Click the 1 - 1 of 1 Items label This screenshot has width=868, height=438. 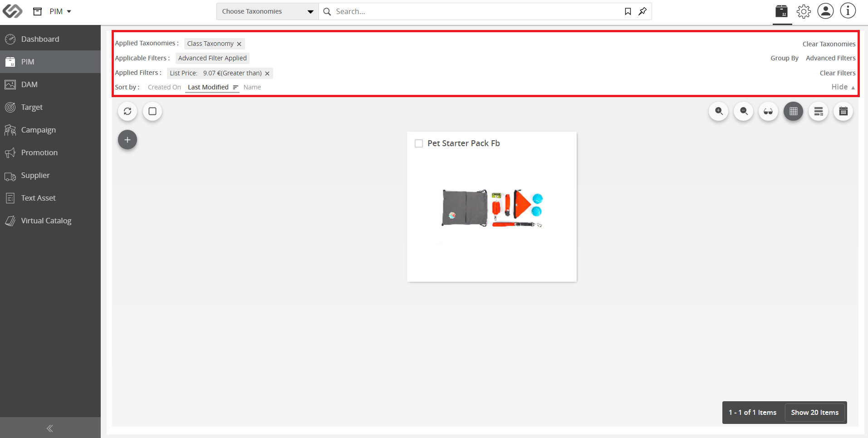coord(753,413)
